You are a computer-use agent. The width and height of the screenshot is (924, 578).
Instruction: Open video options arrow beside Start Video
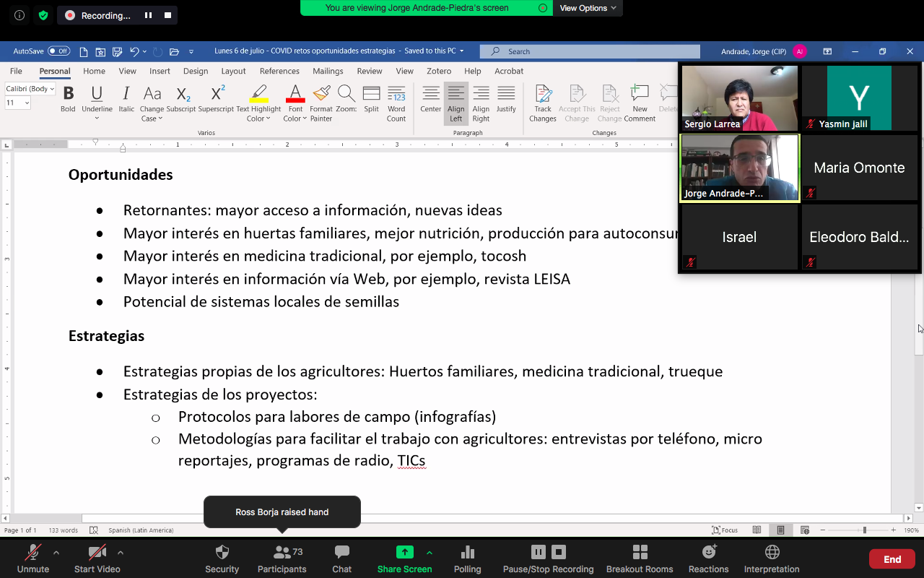[x=121, y=553]
